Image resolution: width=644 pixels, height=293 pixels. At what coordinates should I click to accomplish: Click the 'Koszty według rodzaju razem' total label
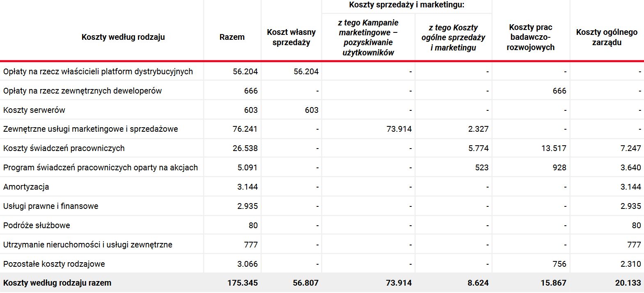tap(57, 283)
